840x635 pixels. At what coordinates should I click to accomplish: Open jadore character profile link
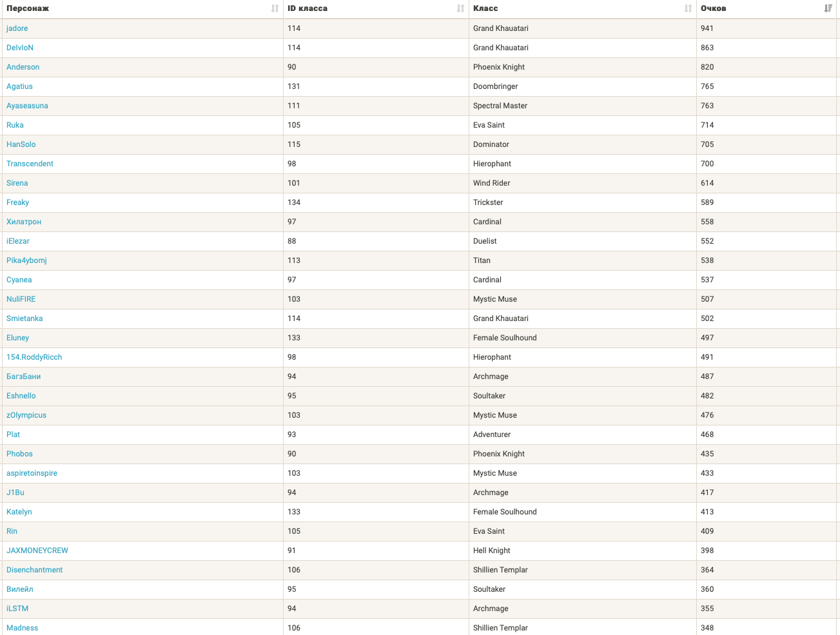(x=17, y=28)
